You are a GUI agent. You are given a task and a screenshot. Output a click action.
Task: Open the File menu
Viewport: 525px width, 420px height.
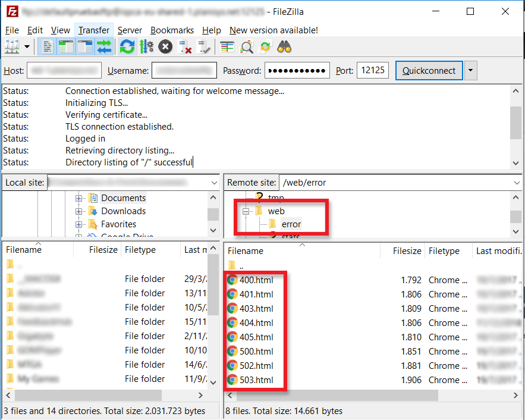pyautogui.click(x=12, y=30)
